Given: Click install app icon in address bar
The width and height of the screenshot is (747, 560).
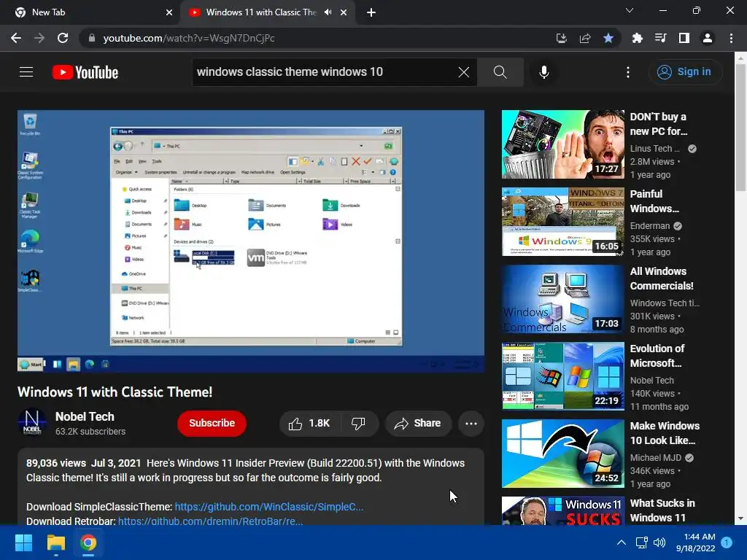Looking at the screenshot, I should [x=562, y=38].
